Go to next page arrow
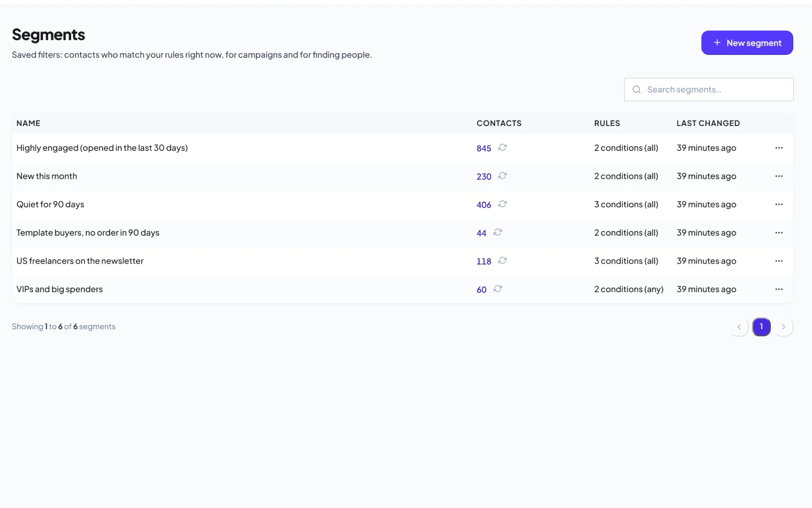 coord(784,327)
